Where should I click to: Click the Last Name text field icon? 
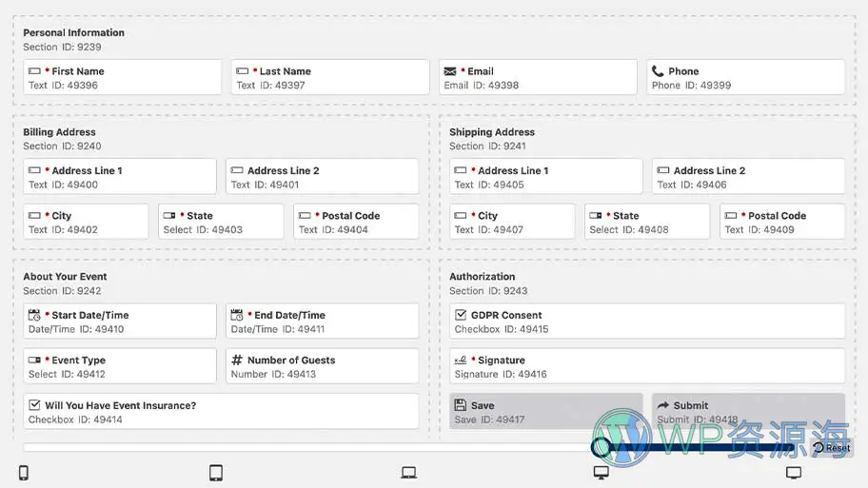[x=243, y=71]
